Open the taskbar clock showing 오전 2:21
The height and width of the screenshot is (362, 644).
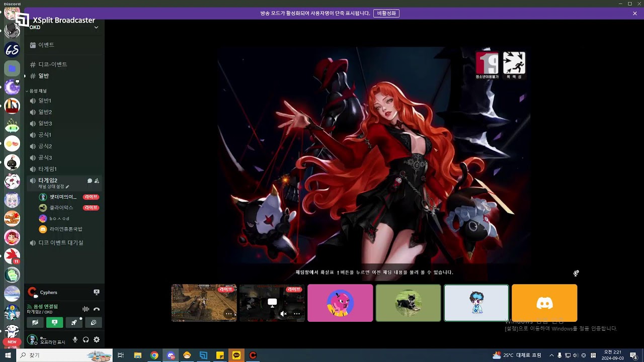point(612,355)
